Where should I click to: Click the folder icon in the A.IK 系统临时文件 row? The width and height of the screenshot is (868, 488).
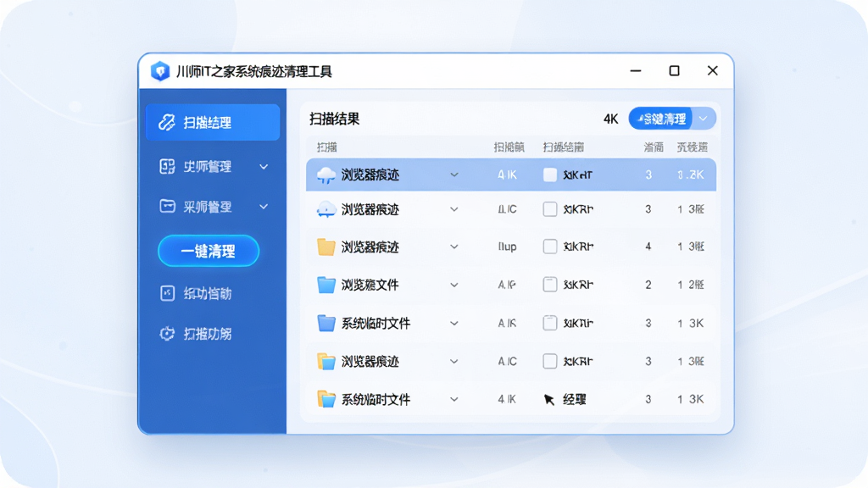(x=326, y=323)
